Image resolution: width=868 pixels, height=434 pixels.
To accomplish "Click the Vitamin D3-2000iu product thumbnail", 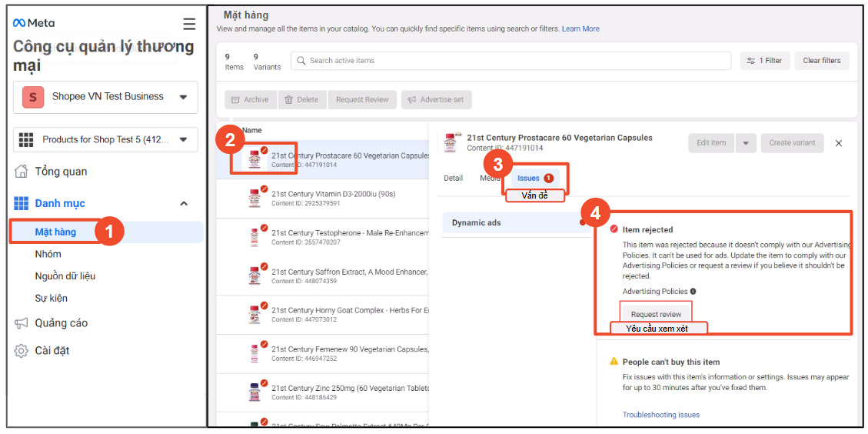I will [254, 198].
